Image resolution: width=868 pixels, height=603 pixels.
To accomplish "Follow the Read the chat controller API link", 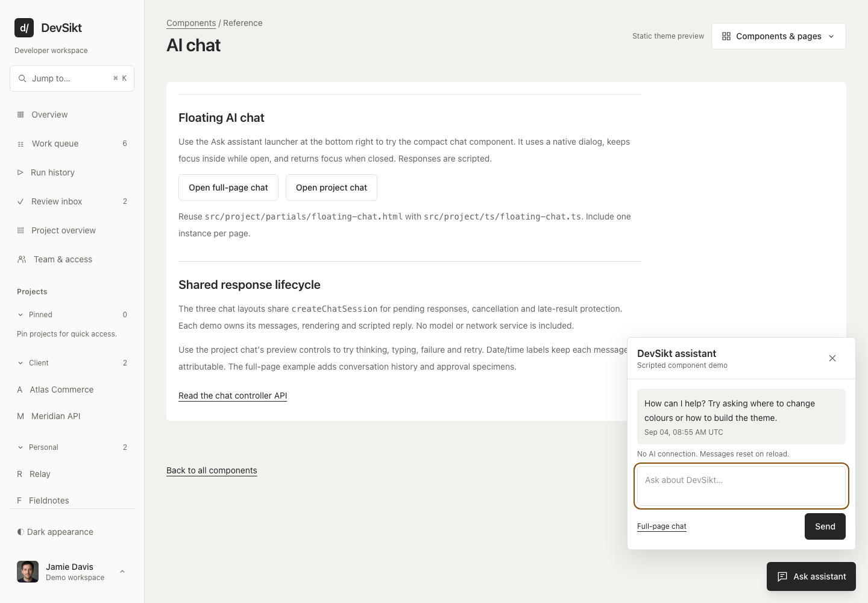I will pyautogui.click(x=233, y=396).
